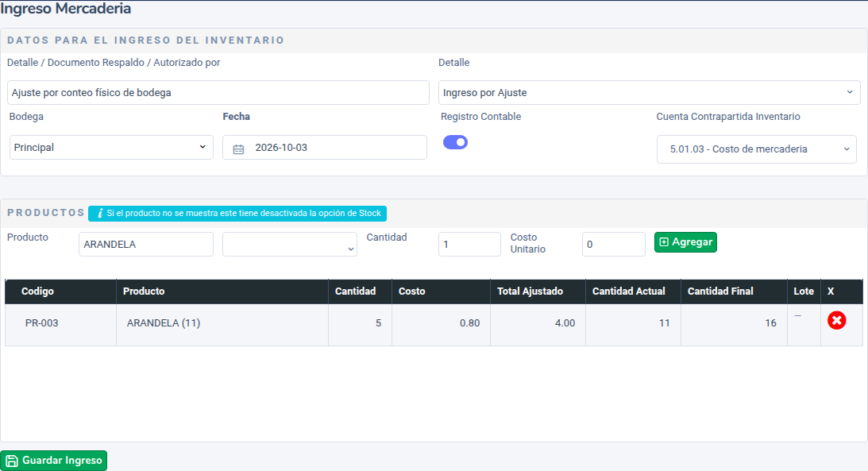Click the stock notice banner text
Image resolution: width=868 pixels, height=471 pixels.
click(x=244, y=214)
